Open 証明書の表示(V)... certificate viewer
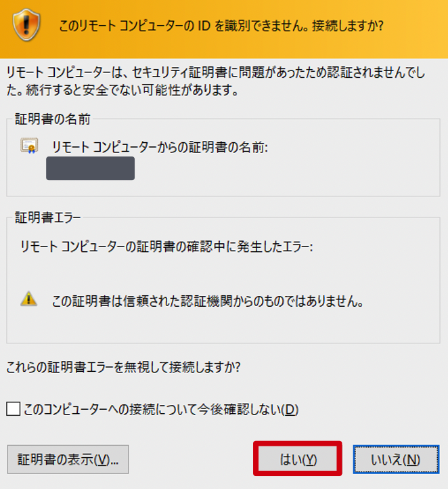 pos(68,459)
